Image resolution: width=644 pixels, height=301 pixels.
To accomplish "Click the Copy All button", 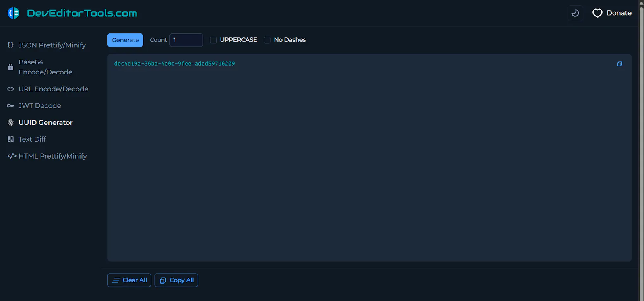I will tap(176, 280).
